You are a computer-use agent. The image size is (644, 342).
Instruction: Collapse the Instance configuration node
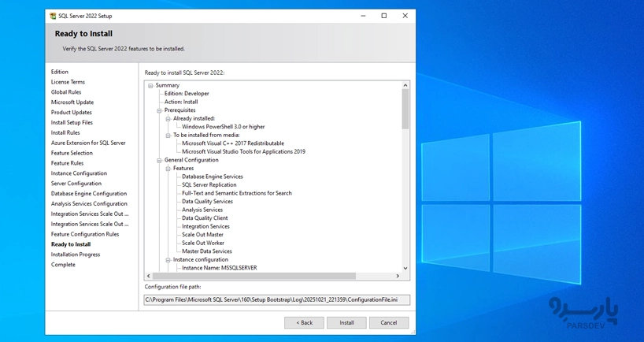(168, 260)
